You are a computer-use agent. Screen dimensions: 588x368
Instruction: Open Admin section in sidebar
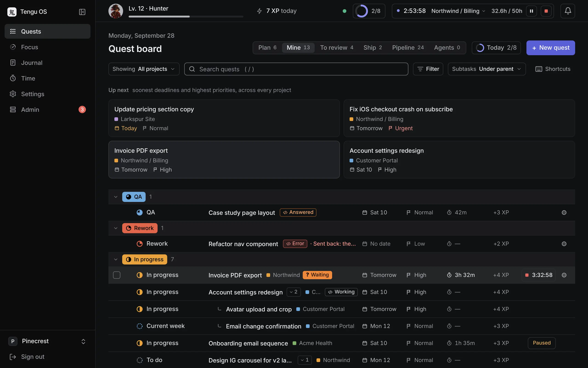tap(48, 109)
